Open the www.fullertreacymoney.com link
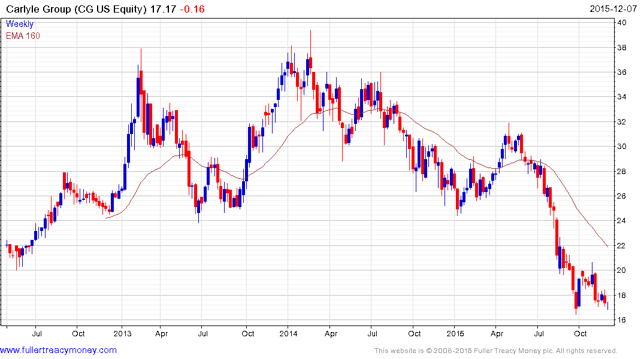Image resolution: width=644 pixels, height=359 pixels. coord(58,350)
